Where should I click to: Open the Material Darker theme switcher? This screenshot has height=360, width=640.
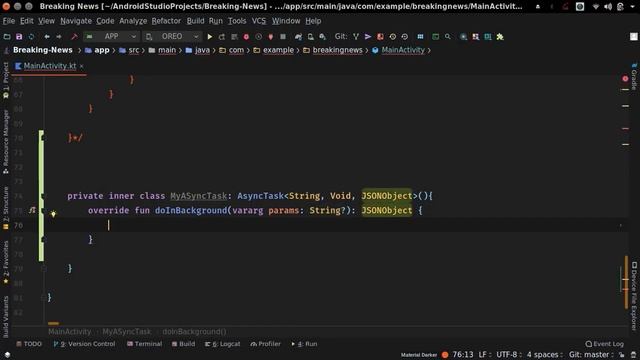click(x=419, y=355)
